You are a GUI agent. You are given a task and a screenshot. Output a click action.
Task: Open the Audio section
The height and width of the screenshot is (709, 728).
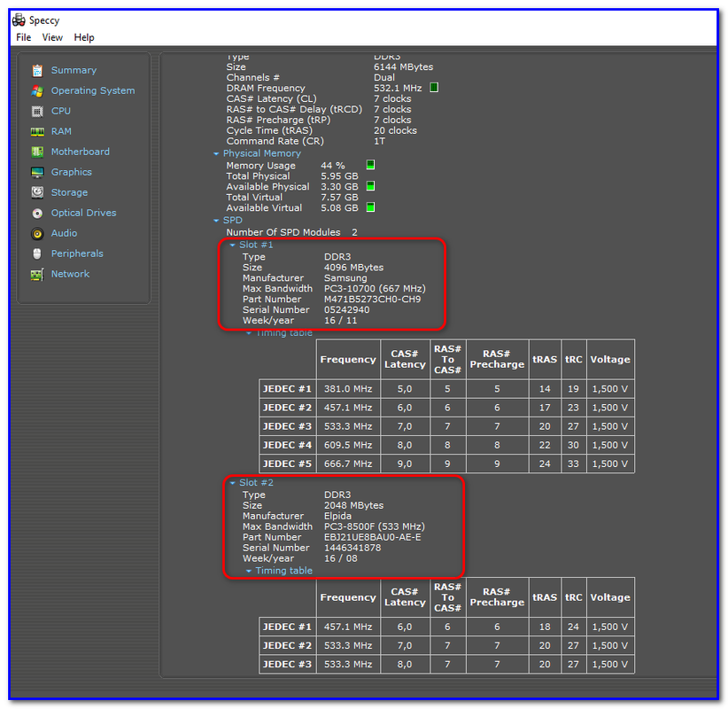(x=64, y=233)
